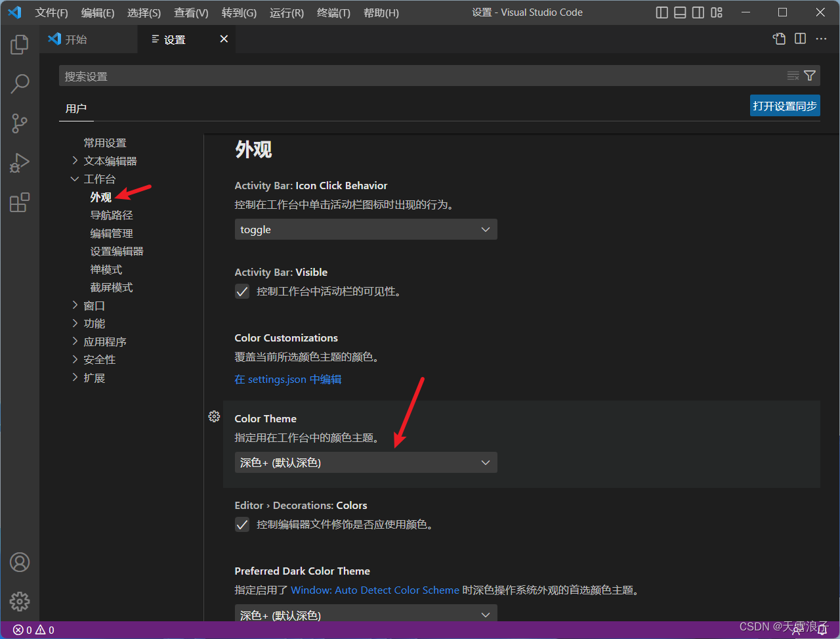Open the Preferred Dark Color Theme dropdown
Viewport: 840px width, 639px height.
pyautogui.click(x=366, y=614)
